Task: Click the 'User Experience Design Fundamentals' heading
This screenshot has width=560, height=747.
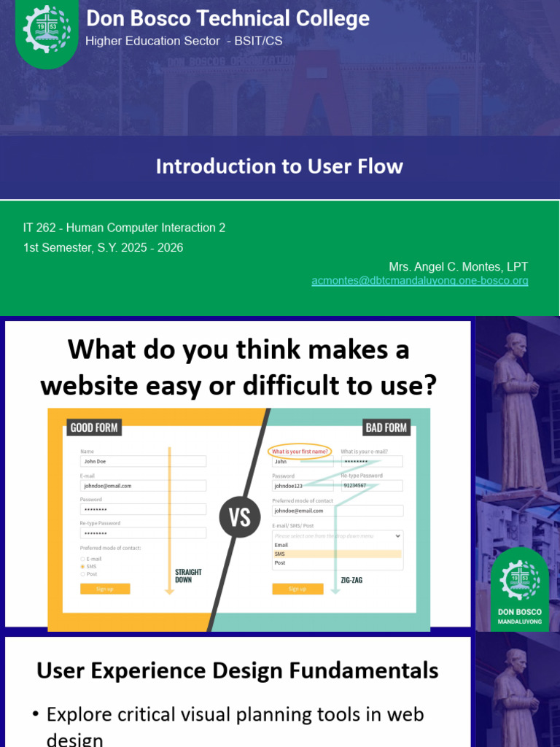Action: pyautogui.click(x=237, y=670)
